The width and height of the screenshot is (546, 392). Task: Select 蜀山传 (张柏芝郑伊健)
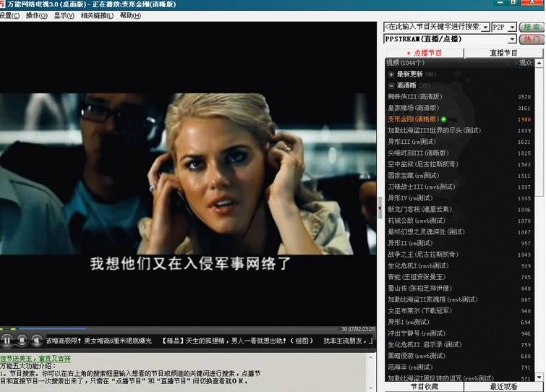pos(459,289)
